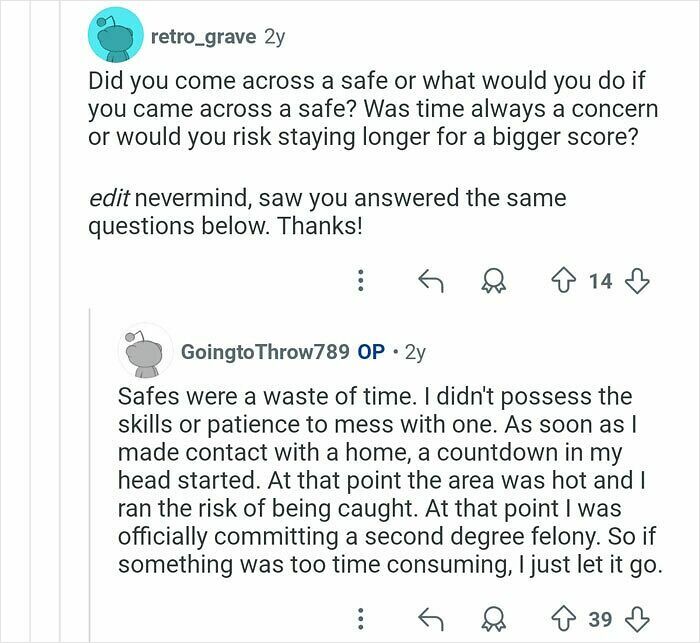Collapse reply thread via vertical thread line
Screen dimensions: 700x643
point(90,475)
